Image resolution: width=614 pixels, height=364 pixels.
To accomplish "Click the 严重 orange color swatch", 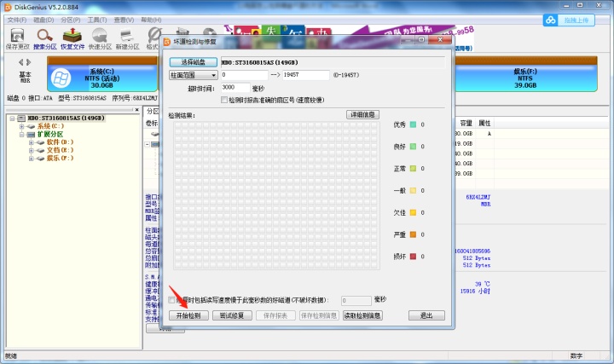I will (413, 234).
